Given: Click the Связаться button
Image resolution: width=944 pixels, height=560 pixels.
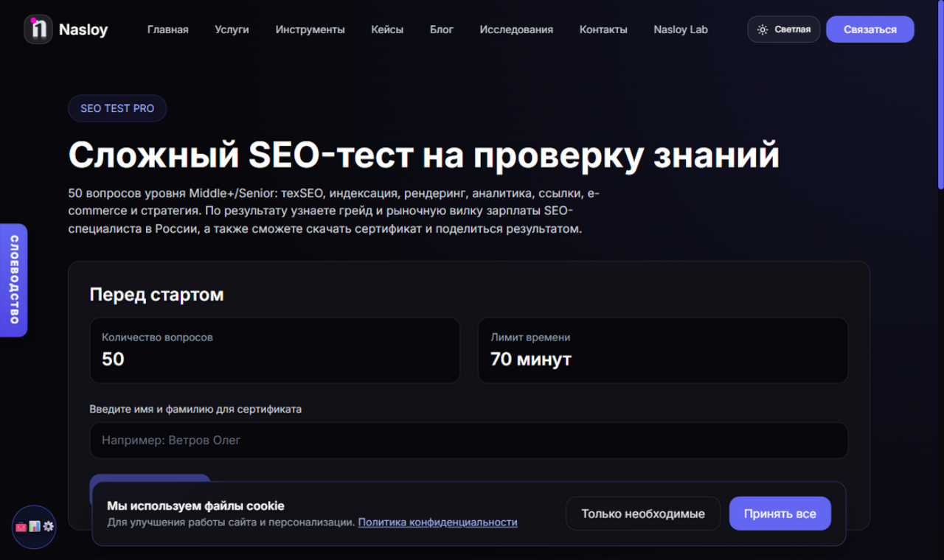Looking at the screenshot, I should click(870, 29).
